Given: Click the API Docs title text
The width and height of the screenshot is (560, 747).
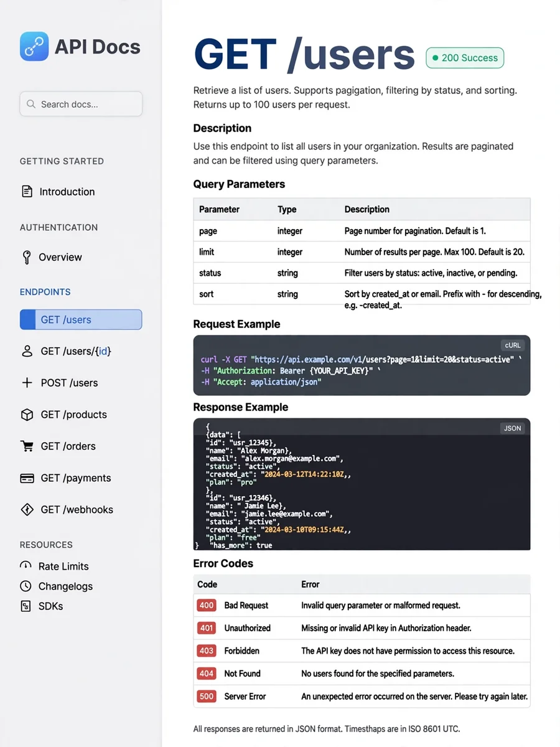Looking at the screenshot, I should click(x=98, y=47).
